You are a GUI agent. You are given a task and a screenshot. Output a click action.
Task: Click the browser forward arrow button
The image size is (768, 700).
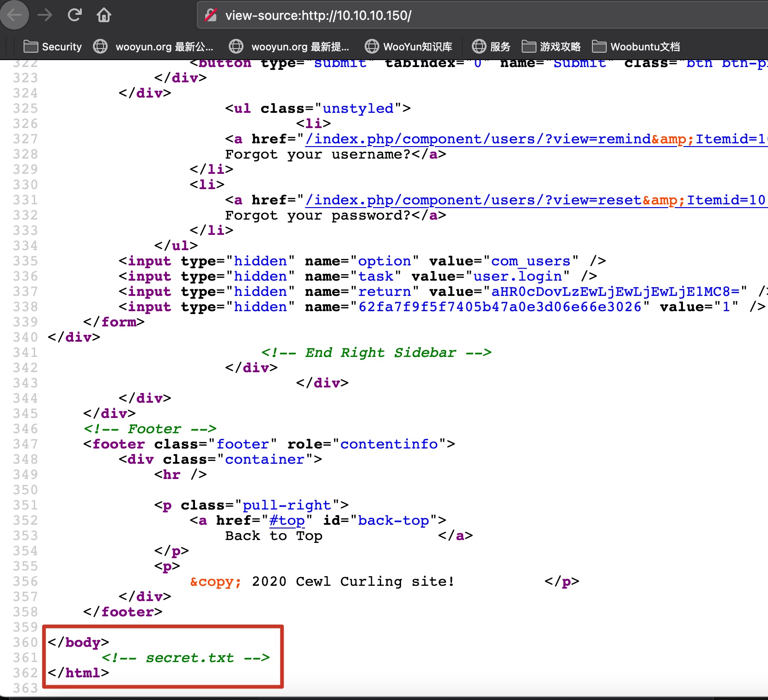tap(45, 15)
